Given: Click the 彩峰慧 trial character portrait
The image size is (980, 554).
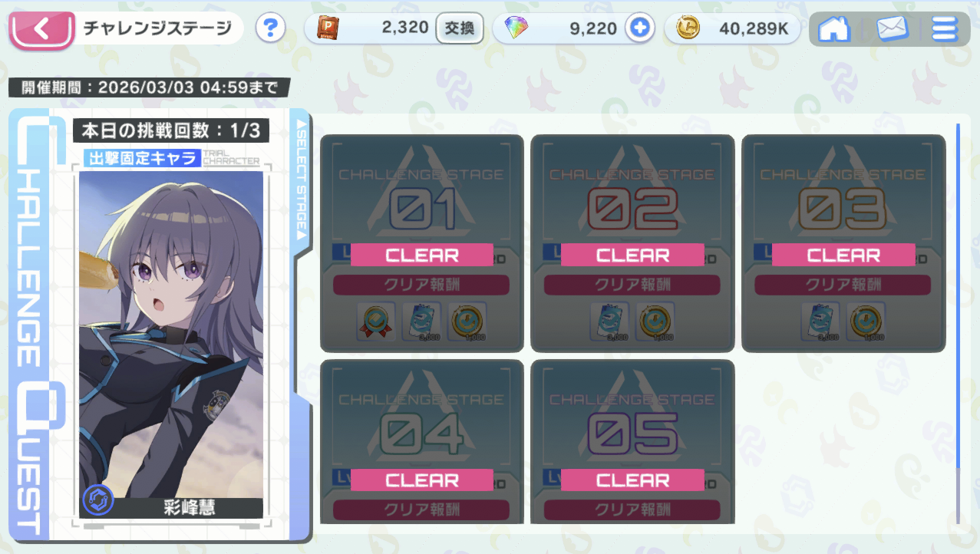Looking at the screenshot, I should [171, 335].
